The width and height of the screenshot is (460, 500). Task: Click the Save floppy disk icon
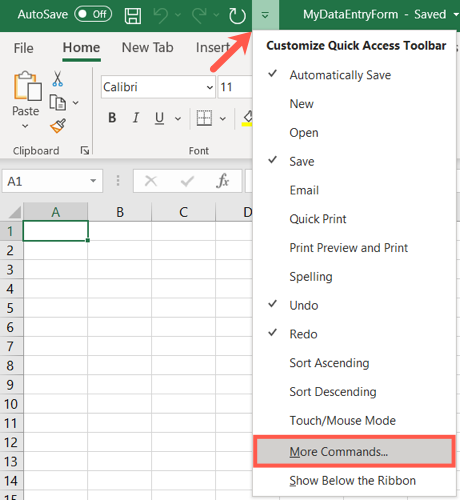point(133,15)
